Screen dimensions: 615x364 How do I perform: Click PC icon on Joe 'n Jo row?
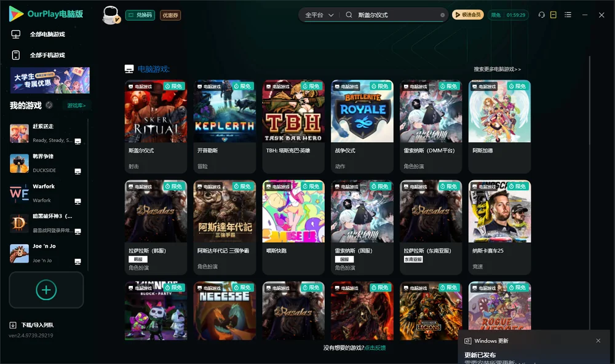(77, 262)
